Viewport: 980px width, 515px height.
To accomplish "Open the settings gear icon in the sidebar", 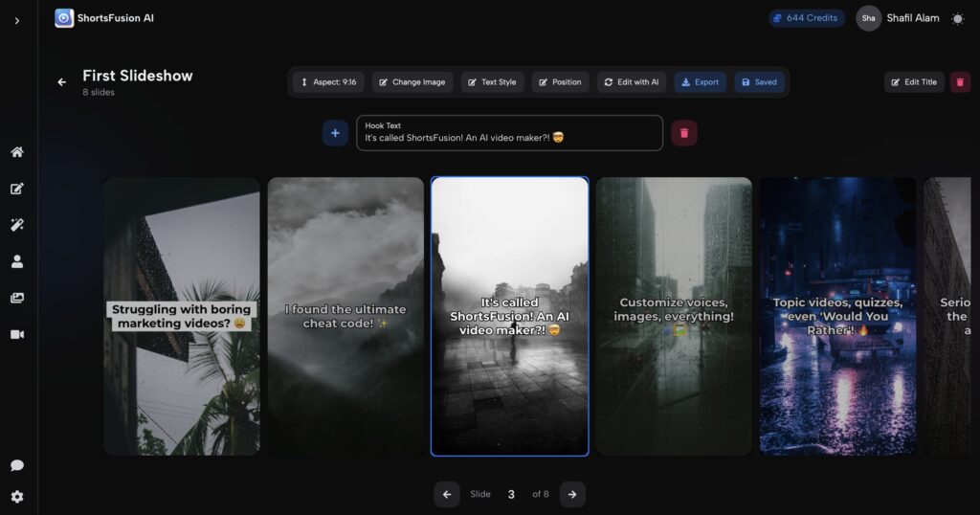I will point(17,496).
